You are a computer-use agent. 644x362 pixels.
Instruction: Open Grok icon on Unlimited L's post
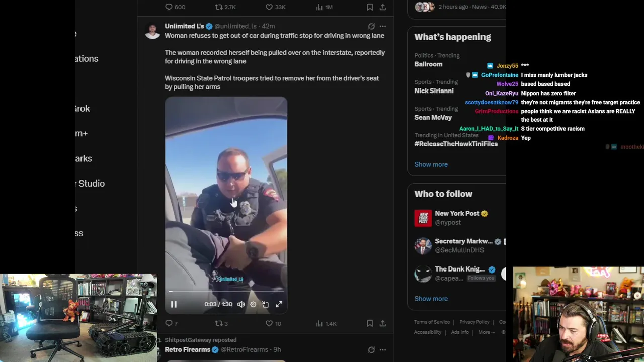[x=371, y=26]
